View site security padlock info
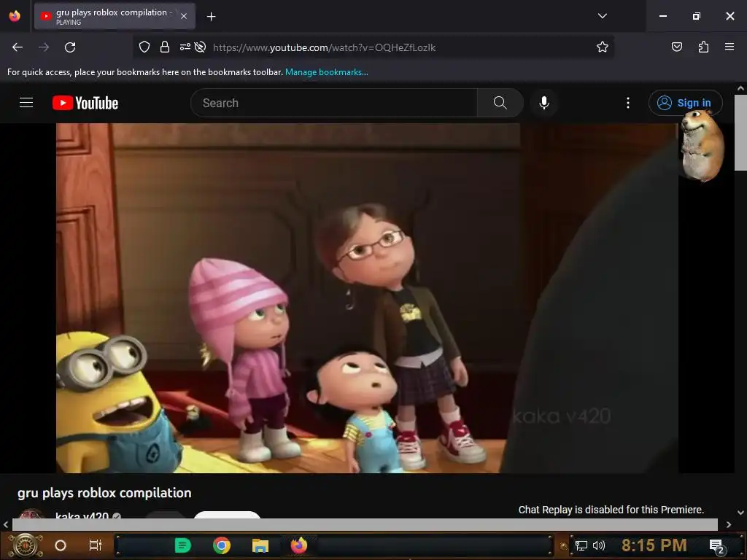The height and width of the screenshot is (560, 747). 165,47
